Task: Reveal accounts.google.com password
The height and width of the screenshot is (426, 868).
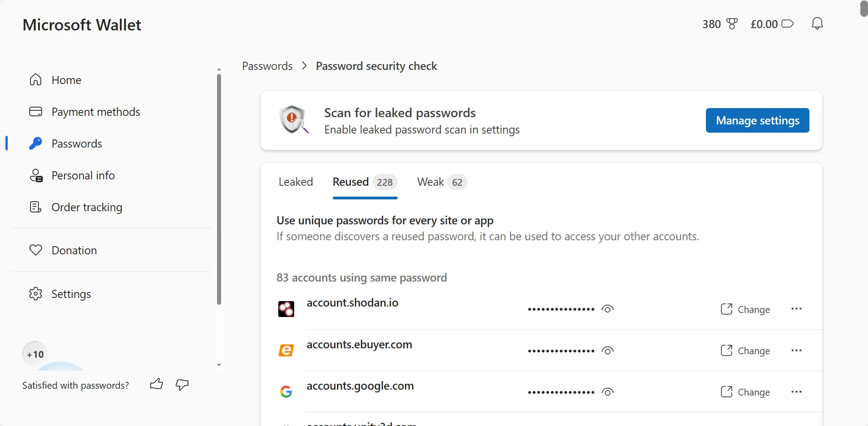Action: tap(607, 392)
